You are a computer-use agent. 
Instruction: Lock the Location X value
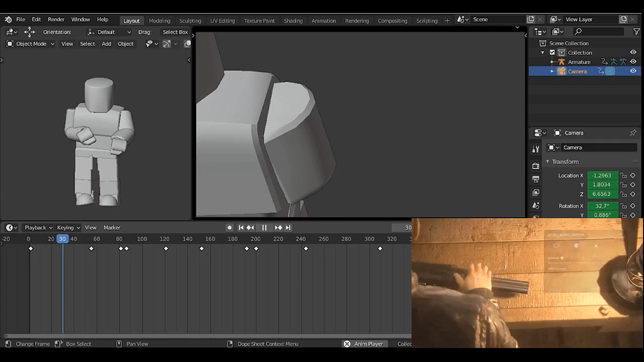coord(623,176)
